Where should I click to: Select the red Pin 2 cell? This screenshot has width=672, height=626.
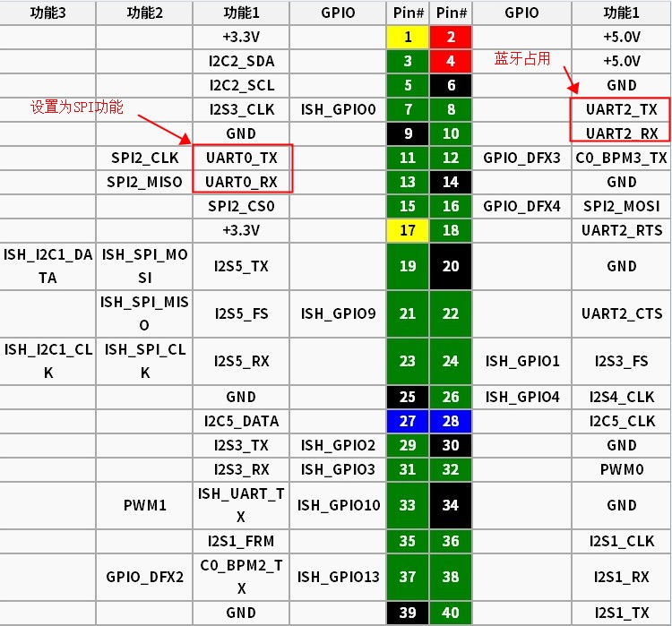[451, 37]
